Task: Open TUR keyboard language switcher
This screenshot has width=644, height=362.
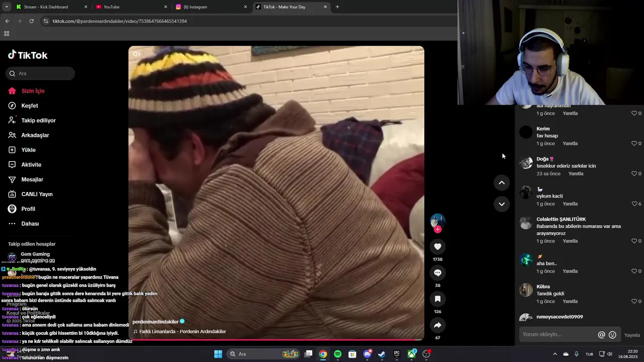Action: (x=589, y=354)
